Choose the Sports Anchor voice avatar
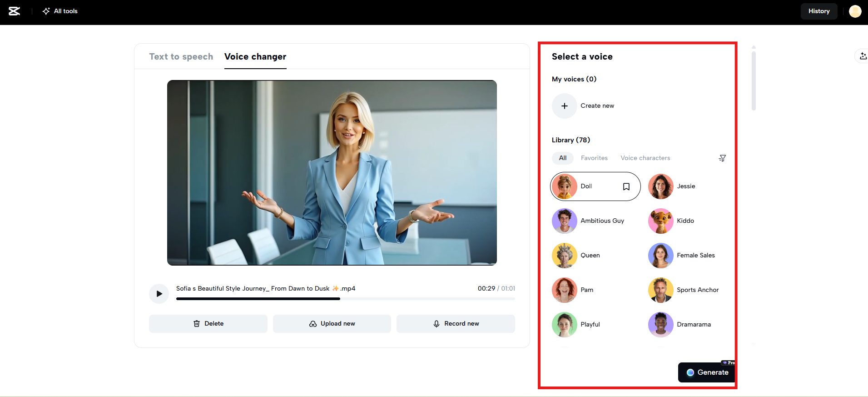This screenshot has width=868, height=397. pos(661,290)
